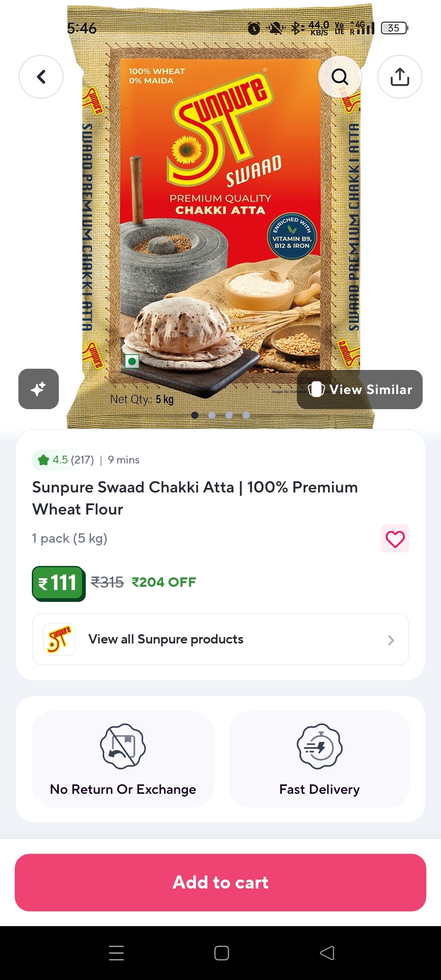Toggle the wishlist heart icon
Viewport: 441px width, 980px height.
click(395, 539)
